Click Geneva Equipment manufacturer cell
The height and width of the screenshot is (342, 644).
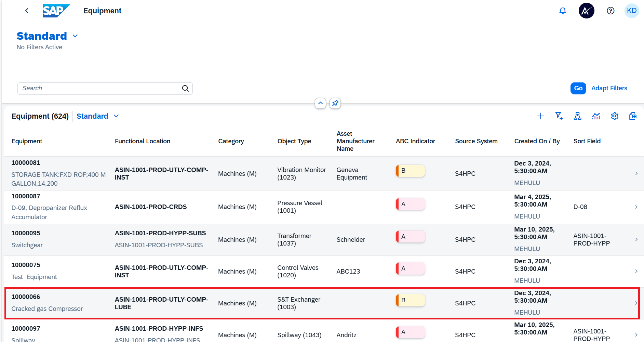tap(352, 174)
